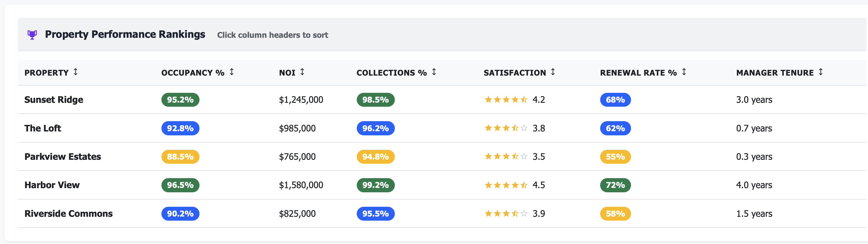Click the 4.5 satisfaction score

pyautogui.click(x=539, y=185)
